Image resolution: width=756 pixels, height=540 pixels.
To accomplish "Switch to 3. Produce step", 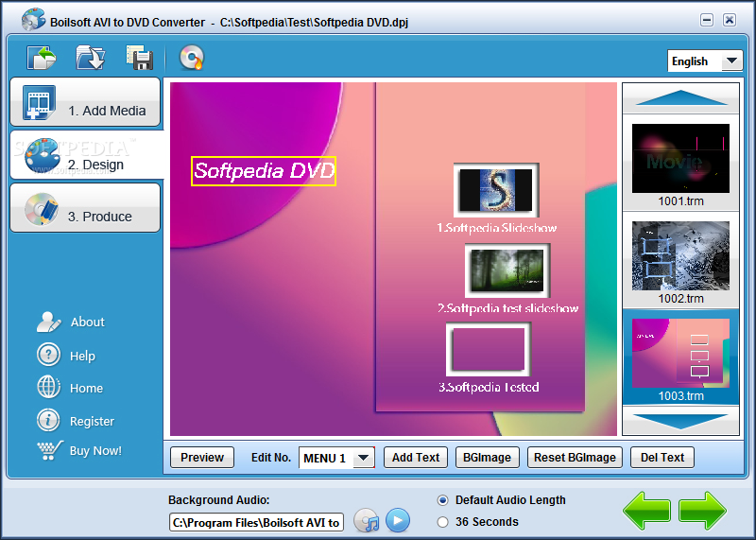I will tap(85, 208).
